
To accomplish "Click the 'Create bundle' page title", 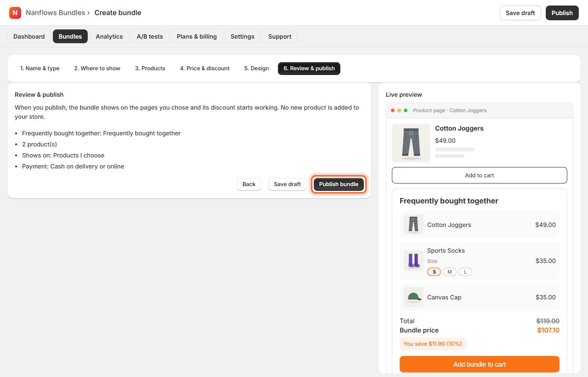I will pos(118,13).
